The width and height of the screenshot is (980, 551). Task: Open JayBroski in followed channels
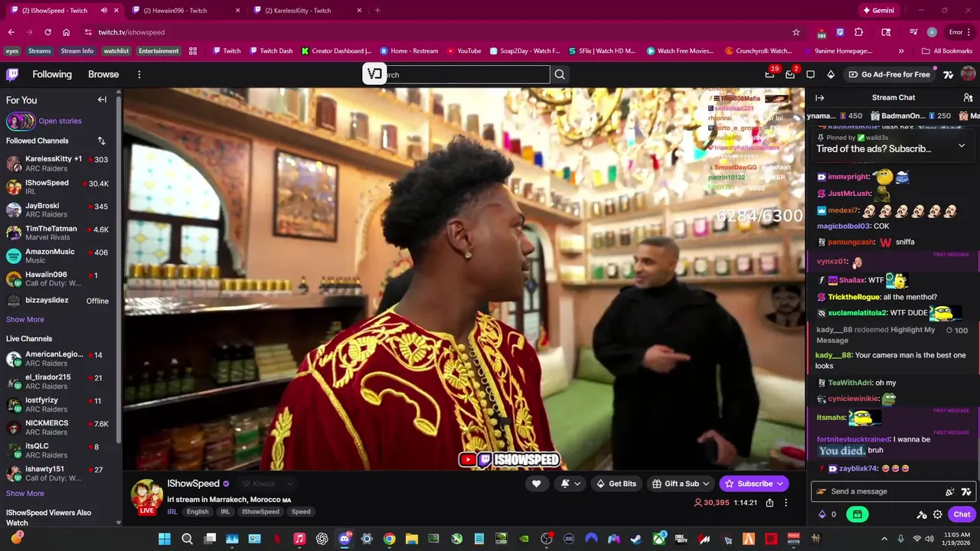60,210
